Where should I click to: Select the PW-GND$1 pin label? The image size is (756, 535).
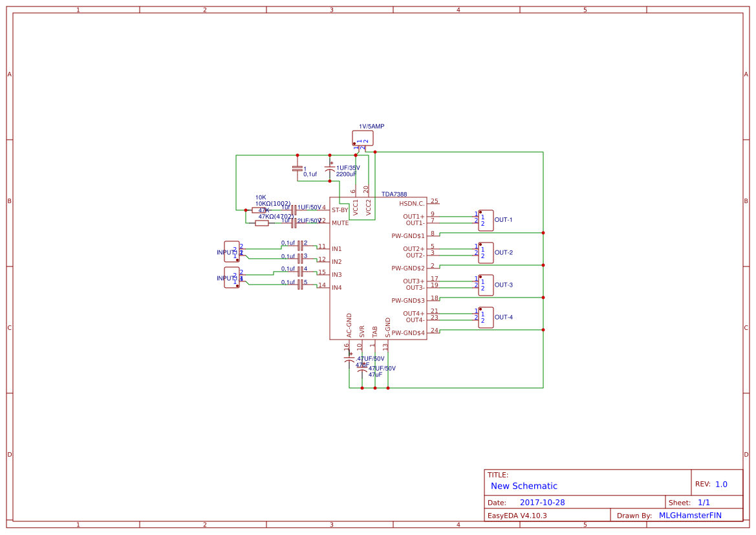(x=408, y=236)
